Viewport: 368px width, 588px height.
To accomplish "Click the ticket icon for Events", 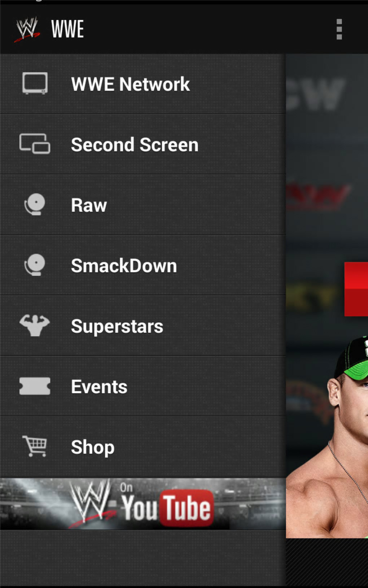I will click(x=35, y=386).
